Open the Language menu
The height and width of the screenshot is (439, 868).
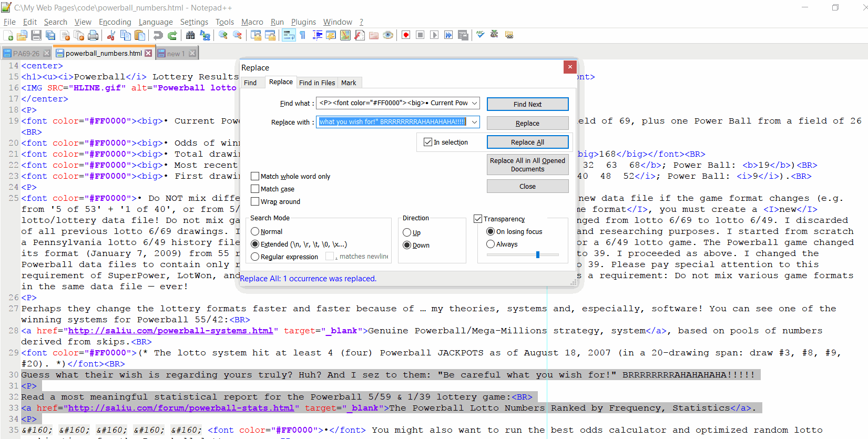coord(156,22)
